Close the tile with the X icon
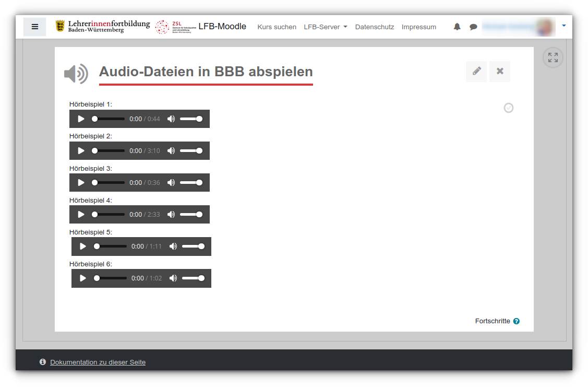The width and height of the screenshot is (588, 387). point(500,72)
